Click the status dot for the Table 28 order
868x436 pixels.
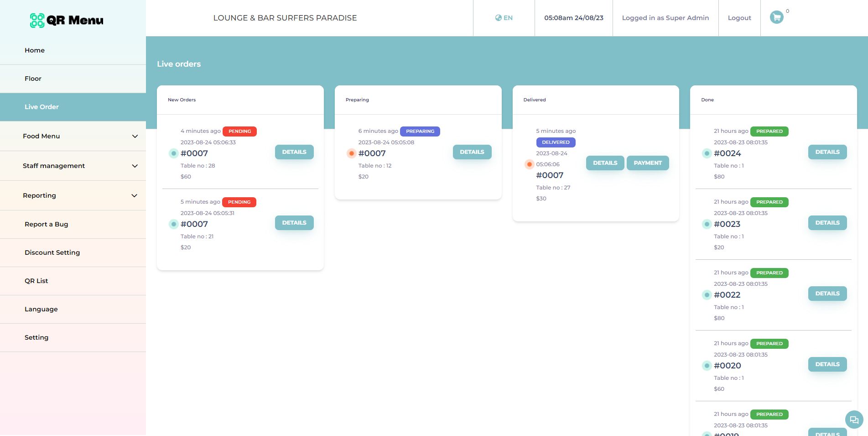[173, 153]
